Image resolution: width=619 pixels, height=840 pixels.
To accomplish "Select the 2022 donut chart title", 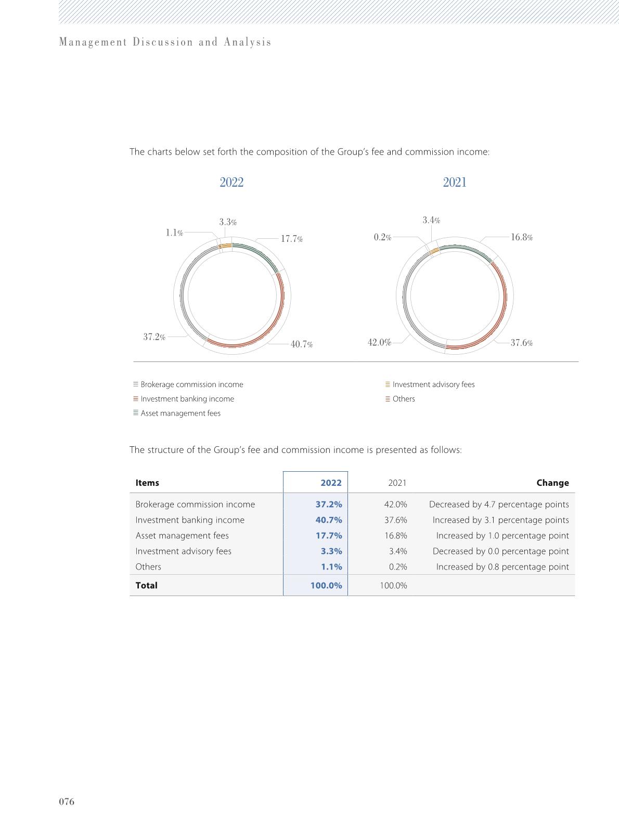I will (x=231, y=183).
